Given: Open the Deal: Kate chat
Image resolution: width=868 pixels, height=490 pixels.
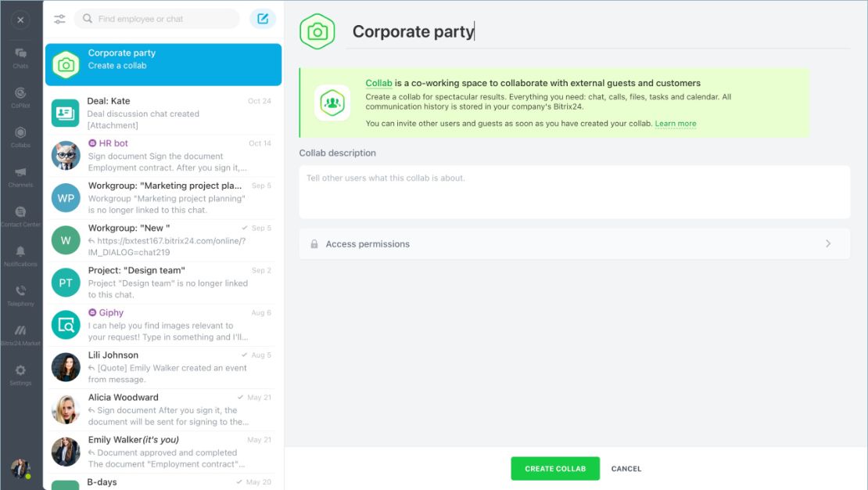Looking at the screenshot, I should click(163, 113).
